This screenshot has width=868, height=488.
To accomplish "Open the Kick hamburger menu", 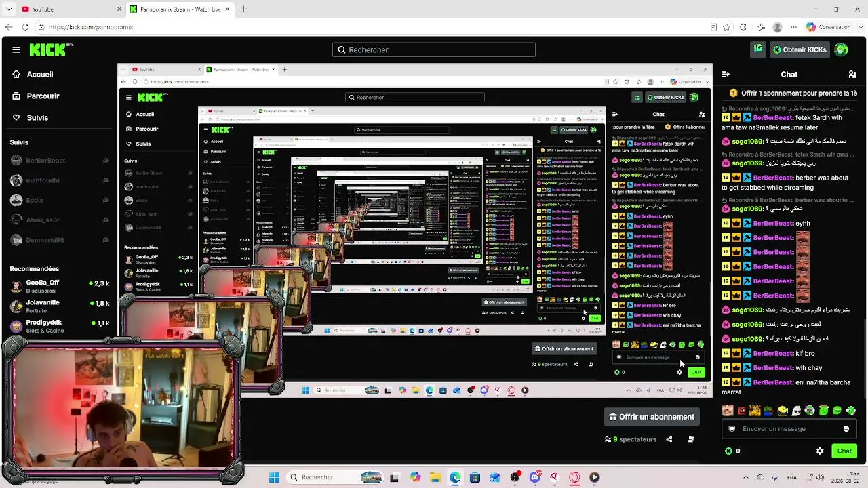I will pos(16,49).
